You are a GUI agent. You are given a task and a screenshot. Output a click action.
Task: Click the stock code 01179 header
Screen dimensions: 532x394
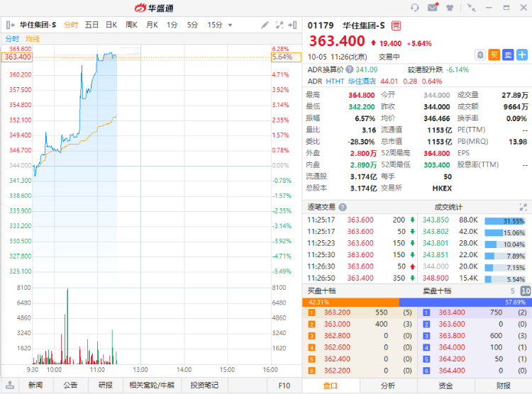point(321,26)
